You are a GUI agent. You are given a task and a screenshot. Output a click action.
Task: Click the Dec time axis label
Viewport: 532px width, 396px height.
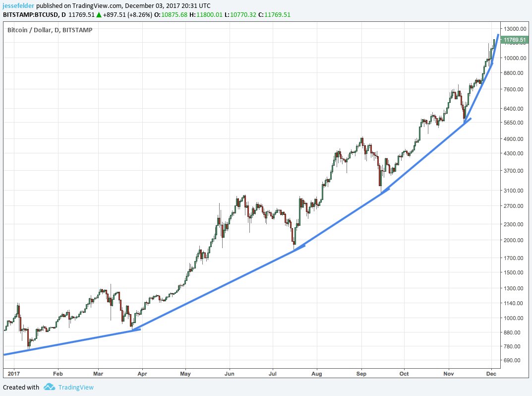click(491, 374)
